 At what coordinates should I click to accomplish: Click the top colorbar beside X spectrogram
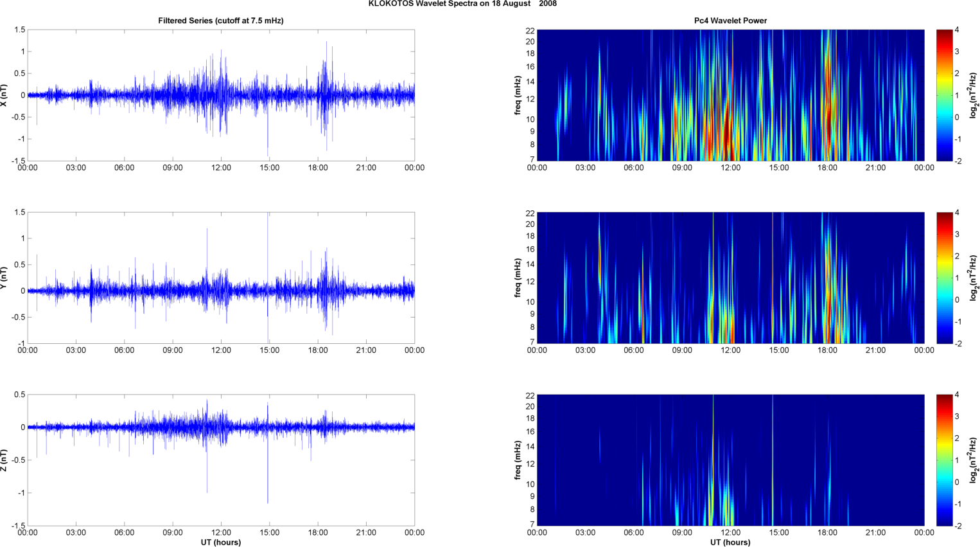pyautogui.click(x=944, y=95)
